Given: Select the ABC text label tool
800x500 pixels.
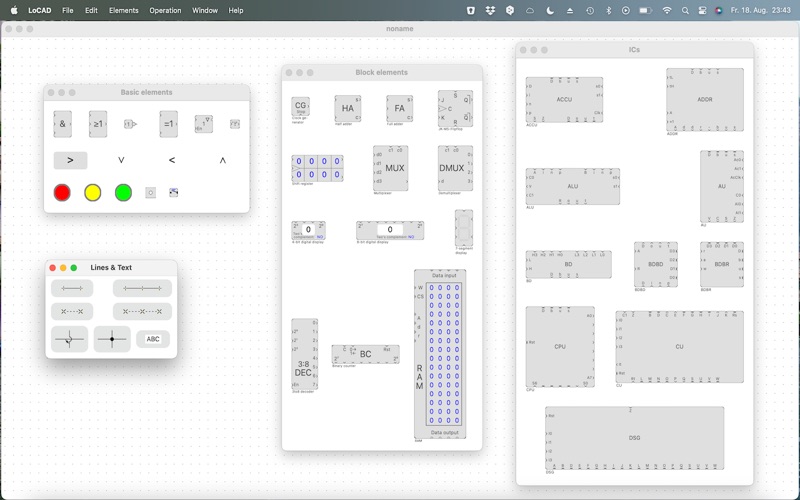Looking at the screenshot, I should pos(153,339).
